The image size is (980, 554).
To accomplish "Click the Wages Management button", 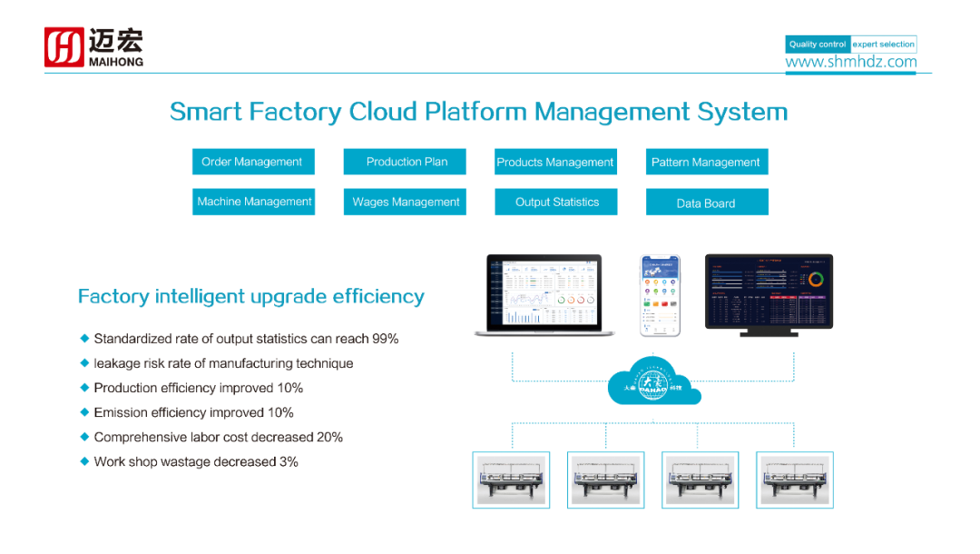I will pyautogui.click(x=406, y=202).
